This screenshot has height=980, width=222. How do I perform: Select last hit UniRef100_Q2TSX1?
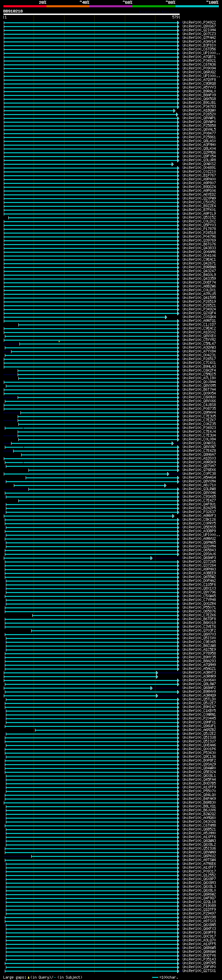pyautogui.click(x=199, y=971)
